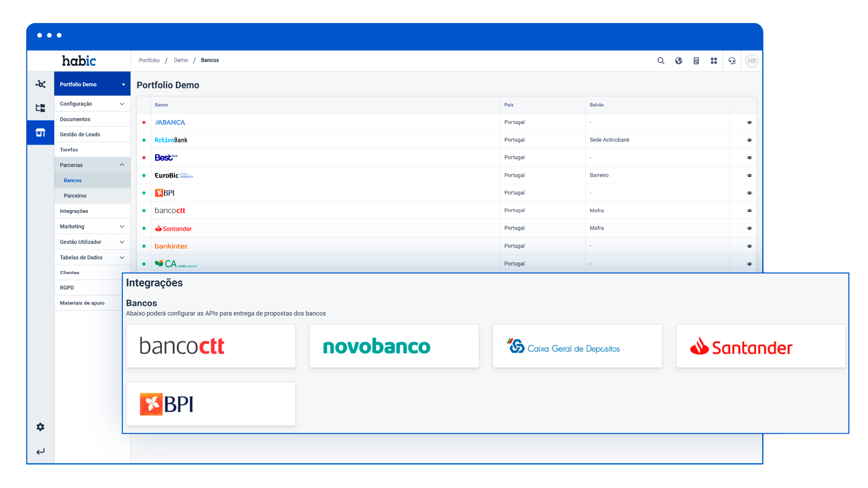Viewport: 868px width, 488px height.
Task: Toggle eye icon for Best Bank row
Action: coord(749,158)
